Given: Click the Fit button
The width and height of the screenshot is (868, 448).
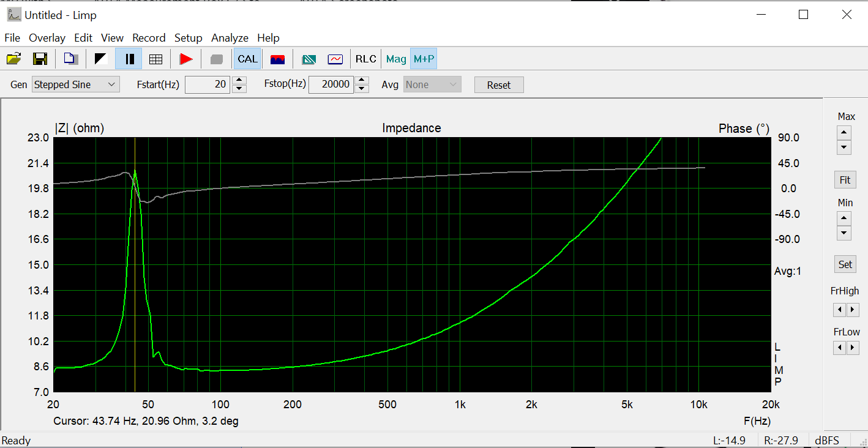Looking at the screenshot, I should coord(845,180).
